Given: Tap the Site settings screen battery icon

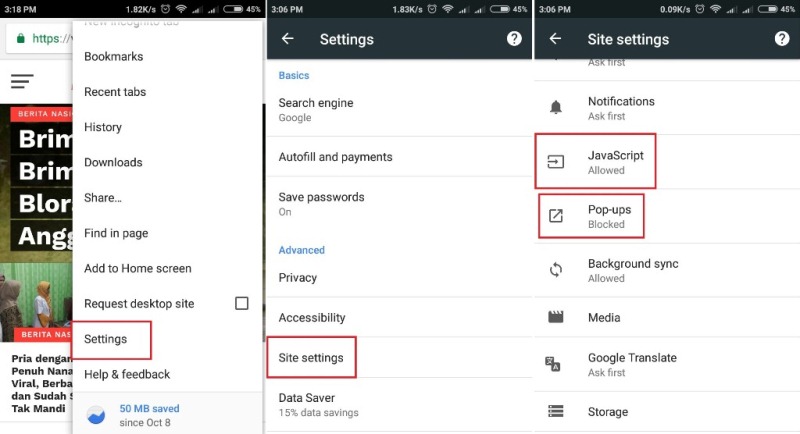Looking at the screenshot, I should [x=767, y=9].
